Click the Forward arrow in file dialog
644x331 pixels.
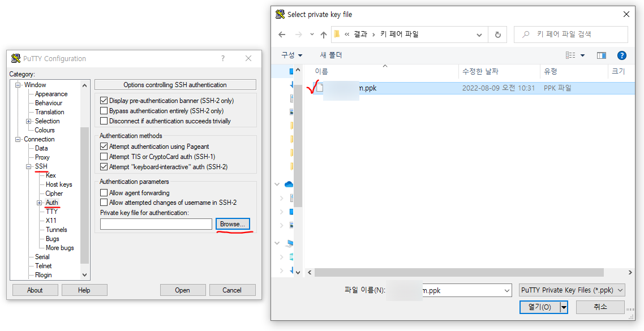click(299, 35)
